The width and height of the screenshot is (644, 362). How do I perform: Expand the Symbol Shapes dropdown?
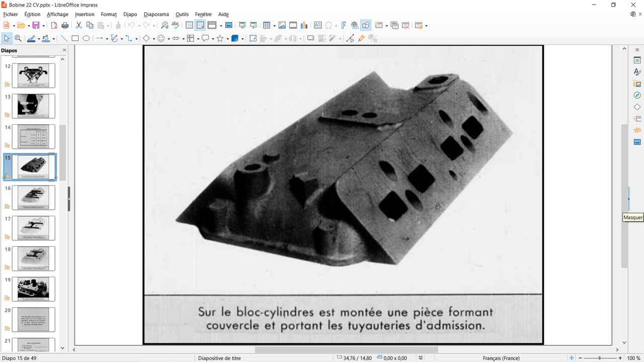pos(168,39)
